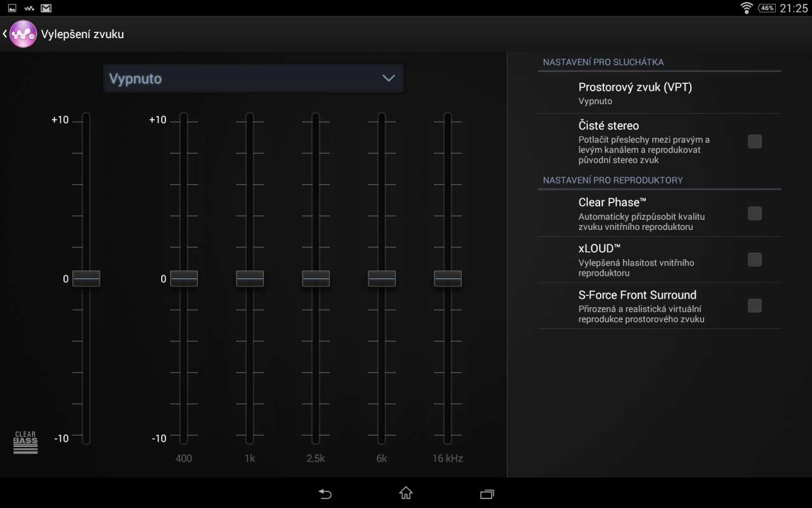Tap the Walkman app icon in header
The image size is (812, 508).
(x=23, y=34)
